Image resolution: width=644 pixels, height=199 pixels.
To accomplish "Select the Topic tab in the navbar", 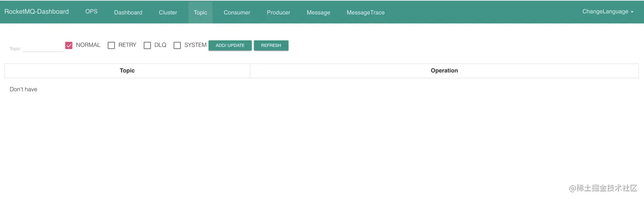I will tap(200, 12).
